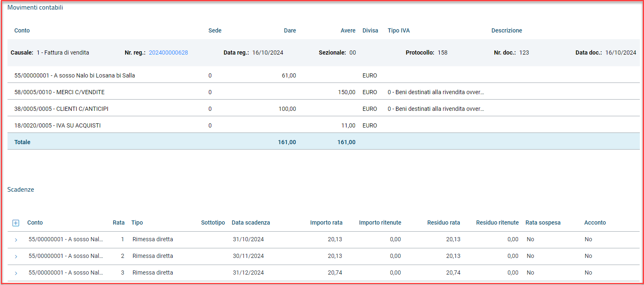Click the plus icon in Scadenze header
Screen dimensions: 644x285
(x=16, y=223)
